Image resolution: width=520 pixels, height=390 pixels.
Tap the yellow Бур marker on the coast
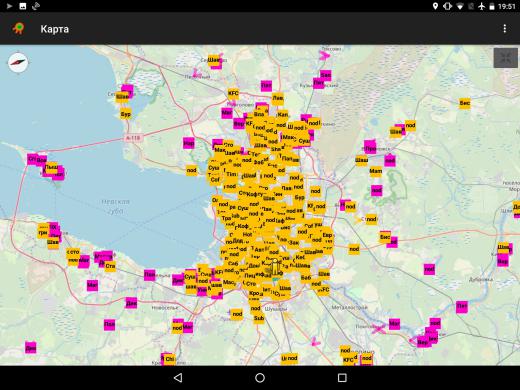click(125, 114)
